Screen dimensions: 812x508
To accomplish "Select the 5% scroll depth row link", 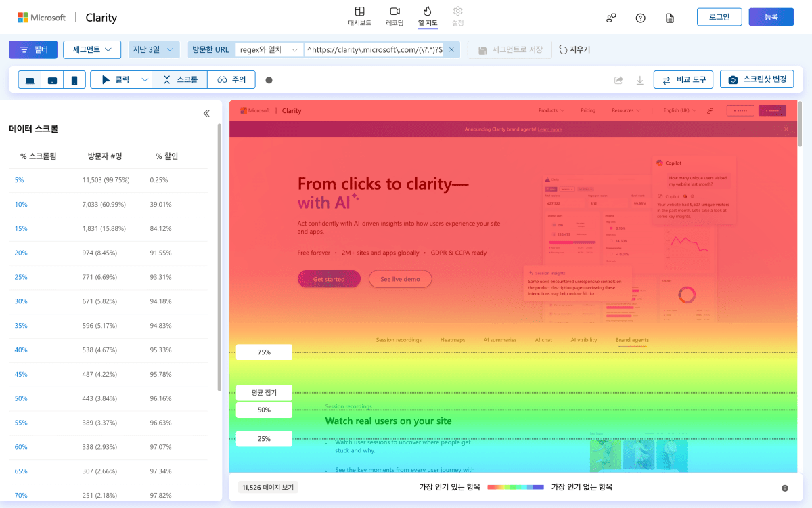I will tap(20, 180).
